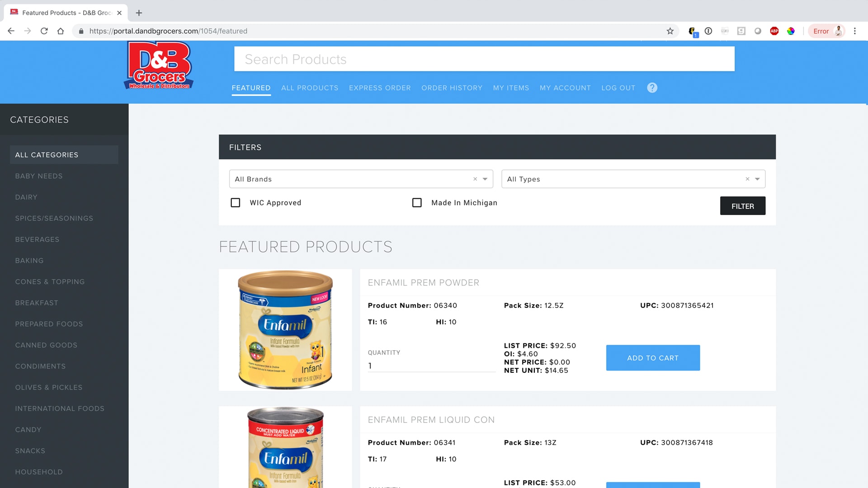Reload the page
Image resolution: width=868 pixels, height=488 pixels.
pyautogui.click(x=44, y=31)
